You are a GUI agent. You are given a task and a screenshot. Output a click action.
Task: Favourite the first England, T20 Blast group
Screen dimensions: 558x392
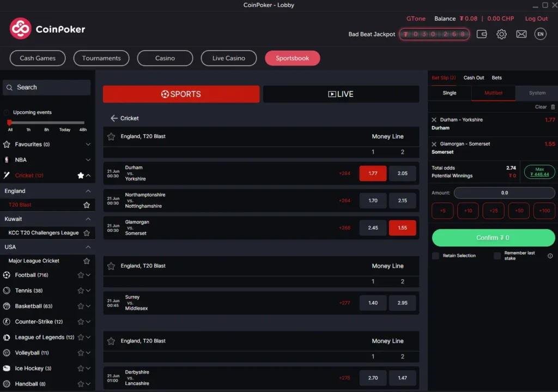tap(111, 136)
